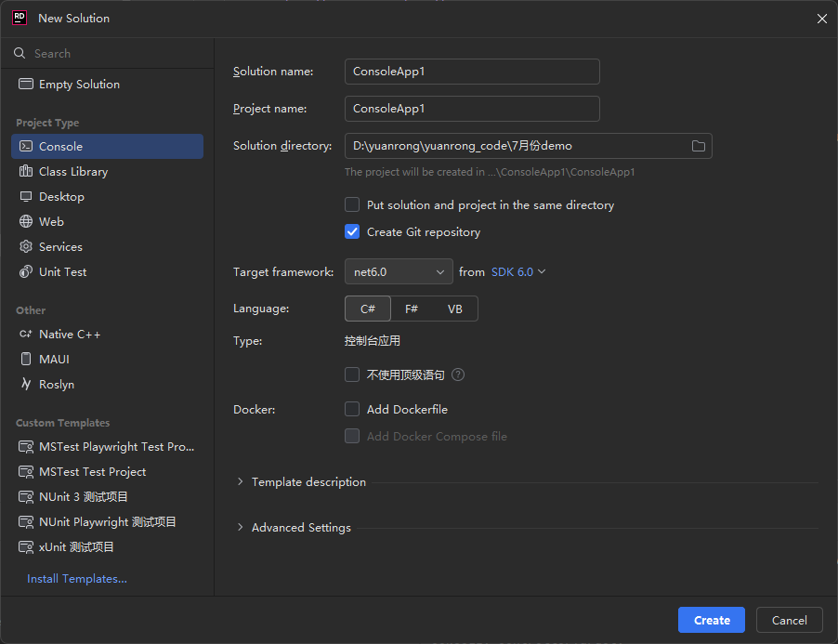Uncheck Create Git repository
838x644 pixels.
point(352,232)
